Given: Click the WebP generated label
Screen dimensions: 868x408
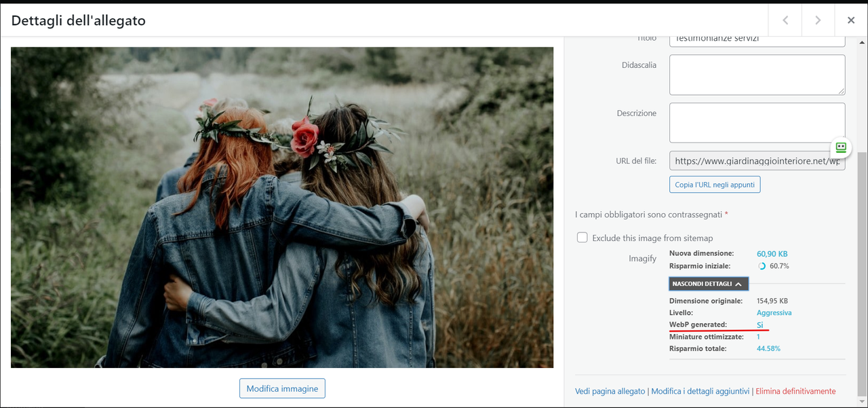Looking at the screenshot, I should pos(698,325).
